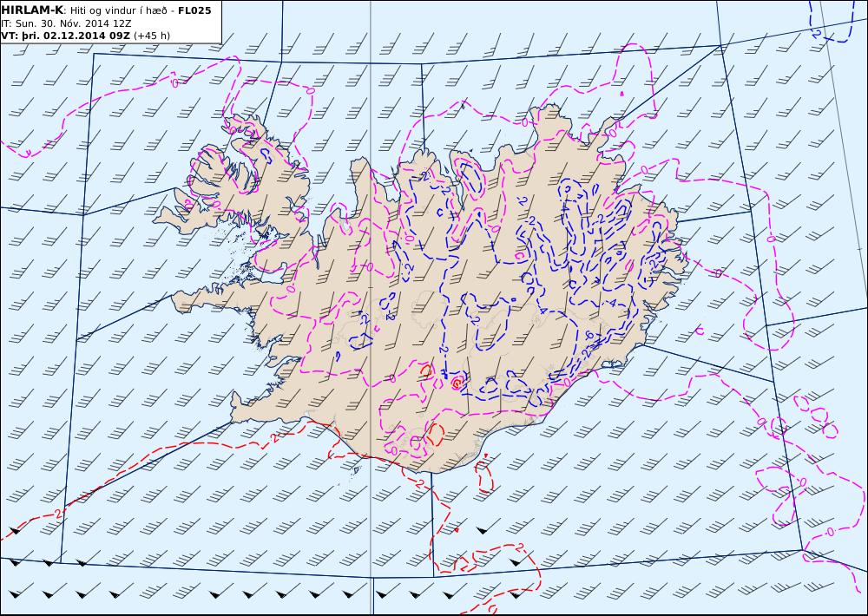Click the '-6' blue temperature contour label
Viewport: 868px width, 616px height.
click(589, 335)
